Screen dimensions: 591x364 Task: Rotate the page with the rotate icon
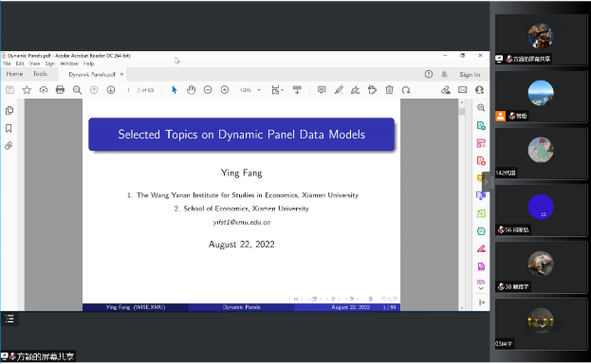(x=406, y=90)
